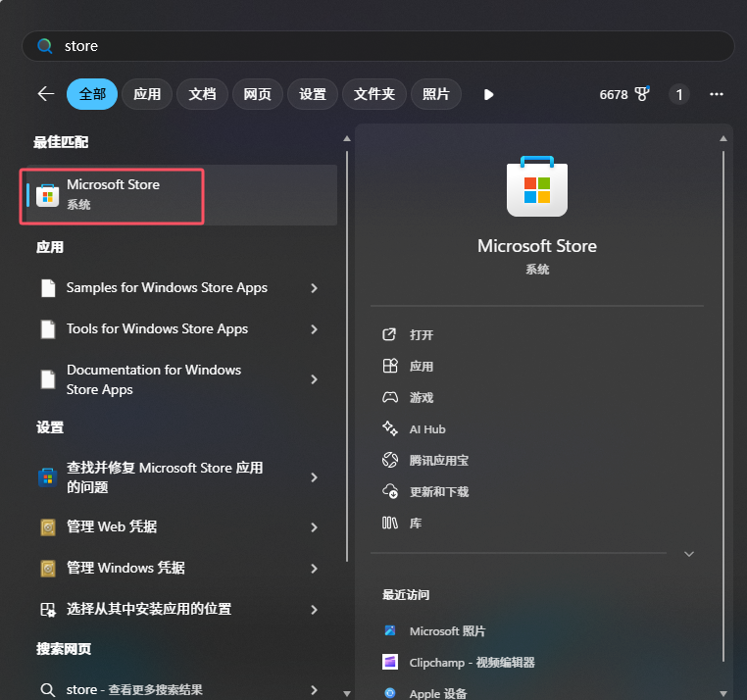
Task: Click the magnifier icon beside store web result
Action: (48, 689)
